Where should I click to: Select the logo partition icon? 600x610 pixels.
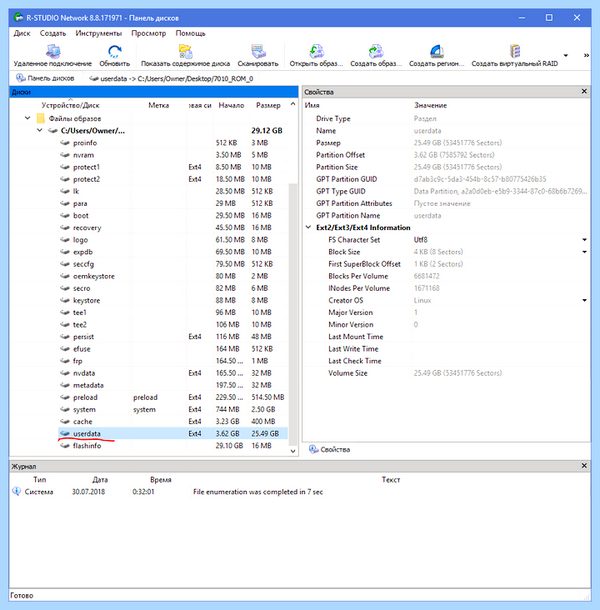point(65,240)
